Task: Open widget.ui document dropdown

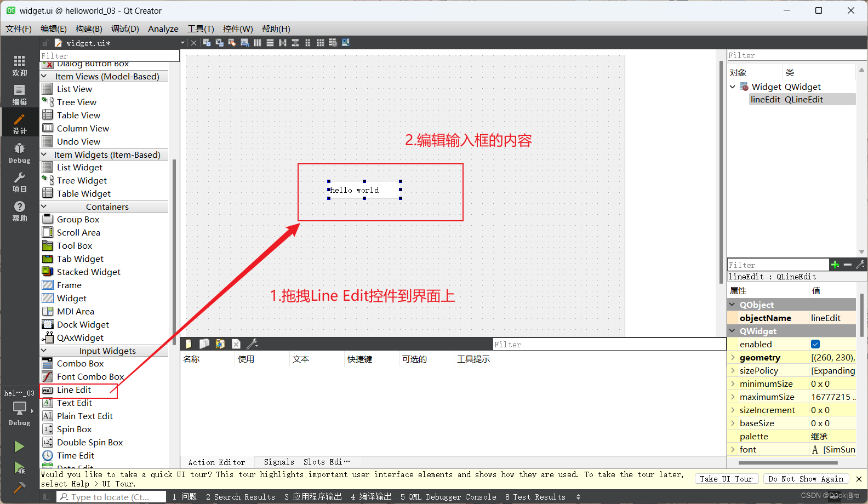Action: point(182,43)
